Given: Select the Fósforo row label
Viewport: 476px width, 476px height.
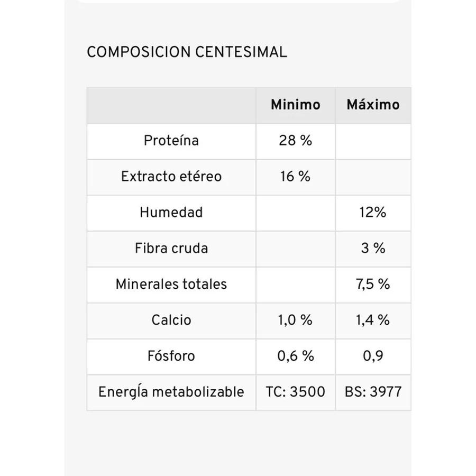Looking at the screenshot, I should tap(171, 356).
